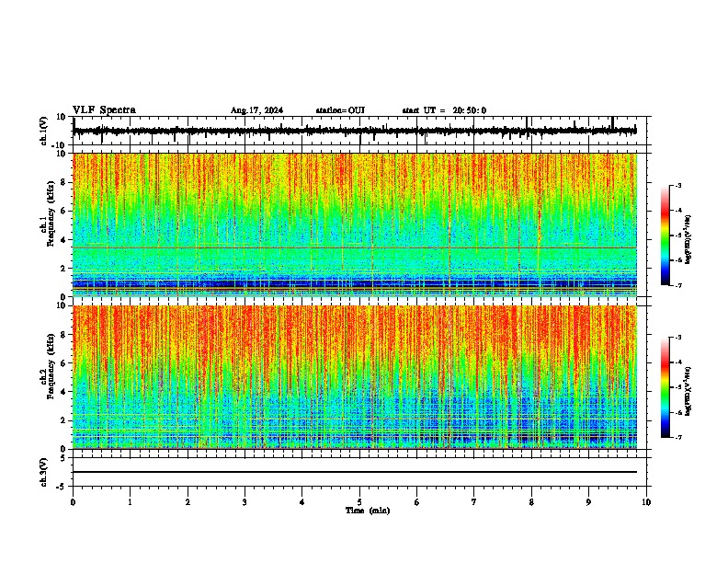Click the "-5" tick on ch.3(V) axis
728x563 pixels.
tap(62, 487)
